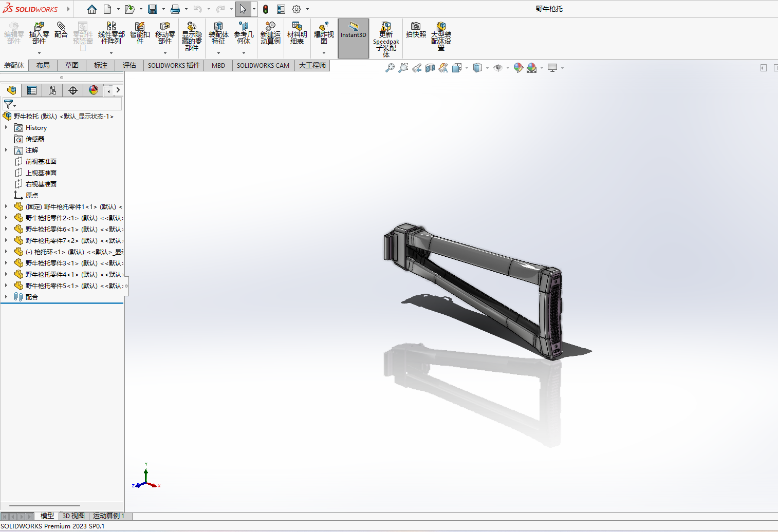Click 智能扣件 (Smart Fasteners)
This screenshot has height=532, width=778.
coord(140,34)
